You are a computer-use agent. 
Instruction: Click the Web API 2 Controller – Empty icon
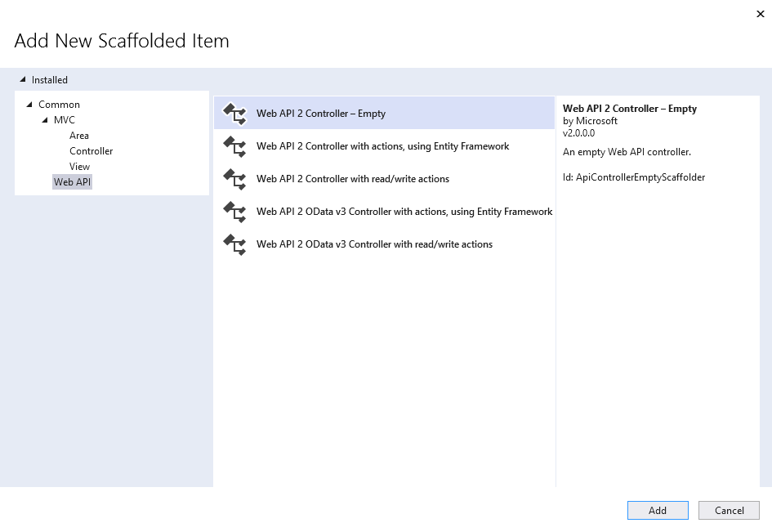(x=234, y=114)
